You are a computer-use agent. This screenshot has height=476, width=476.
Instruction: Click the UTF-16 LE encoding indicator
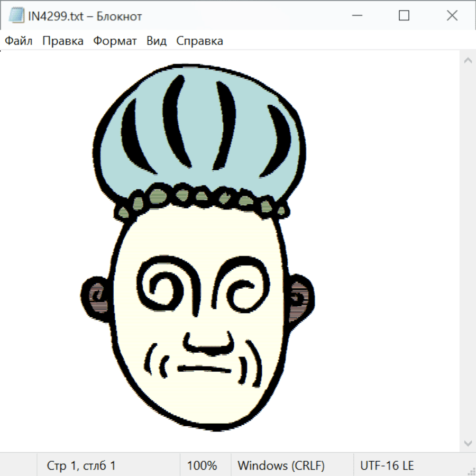387,466
